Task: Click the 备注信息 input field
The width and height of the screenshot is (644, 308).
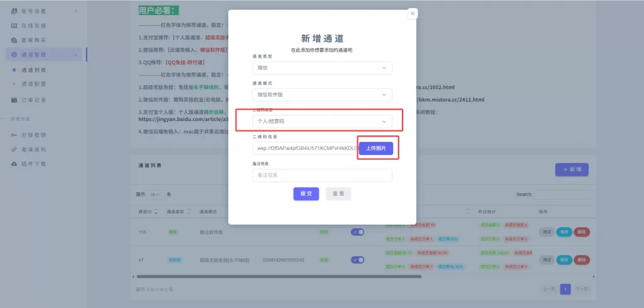Action: tap(322, 175)
